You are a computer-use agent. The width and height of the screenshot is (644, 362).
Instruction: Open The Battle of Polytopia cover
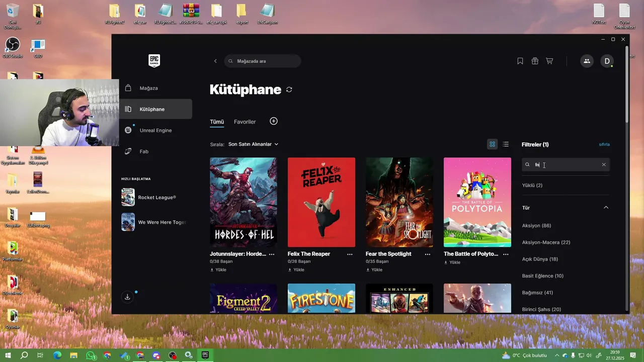tap(477, 202)
